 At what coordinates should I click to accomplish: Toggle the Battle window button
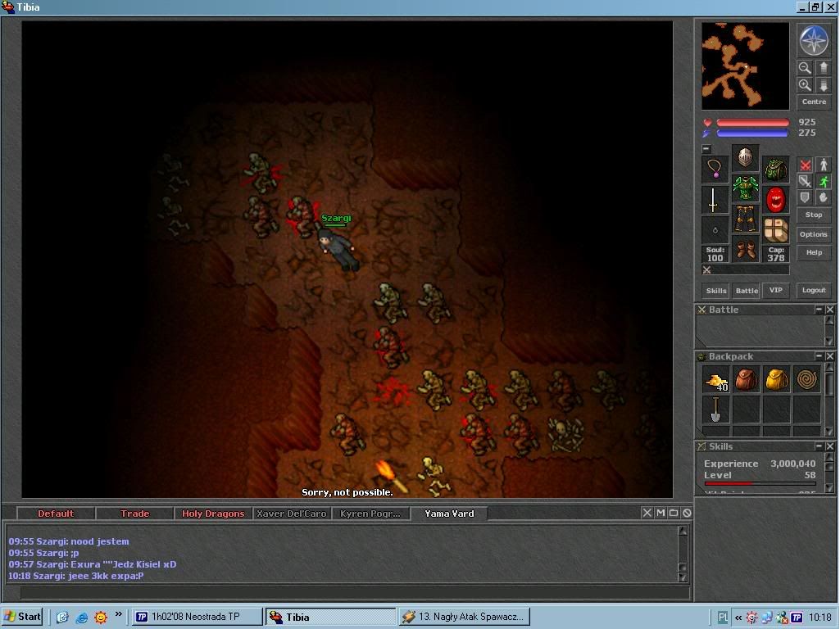pyautogui.click(x=747, y=291)
